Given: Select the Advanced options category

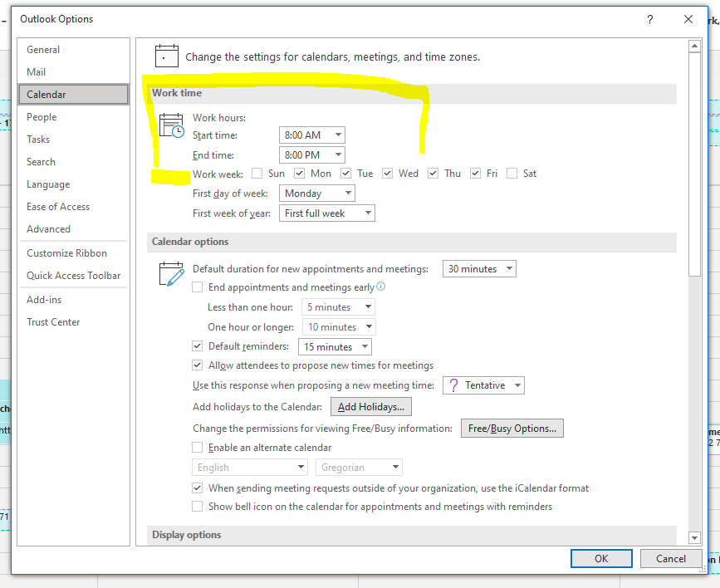Looking at the screenshot, I should pyautogui.click(x=73, y=228).
